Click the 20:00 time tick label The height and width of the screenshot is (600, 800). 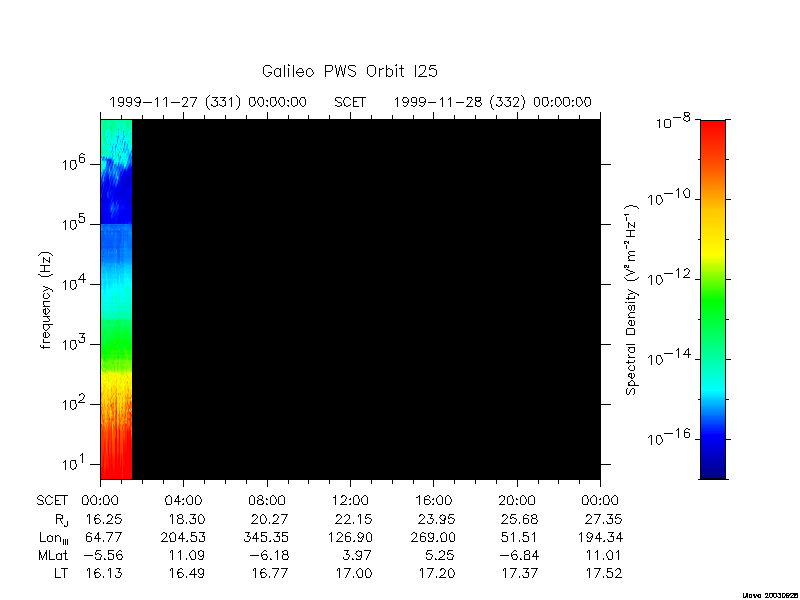517,501
